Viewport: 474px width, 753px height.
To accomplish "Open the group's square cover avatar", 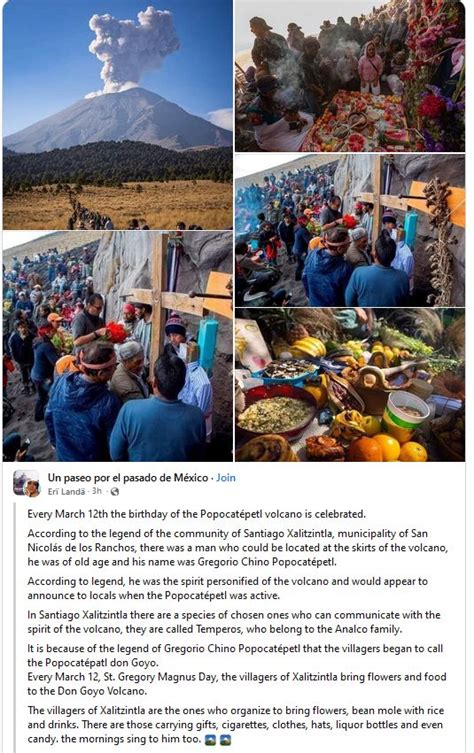I will [x=24, y=481].
